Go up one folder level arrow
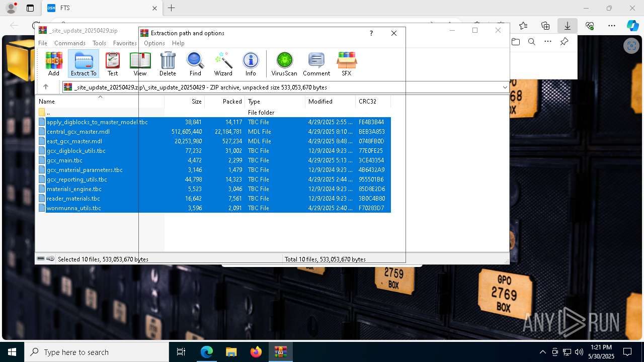This screenshot has height=362, width=644. (x=46, y=87)
